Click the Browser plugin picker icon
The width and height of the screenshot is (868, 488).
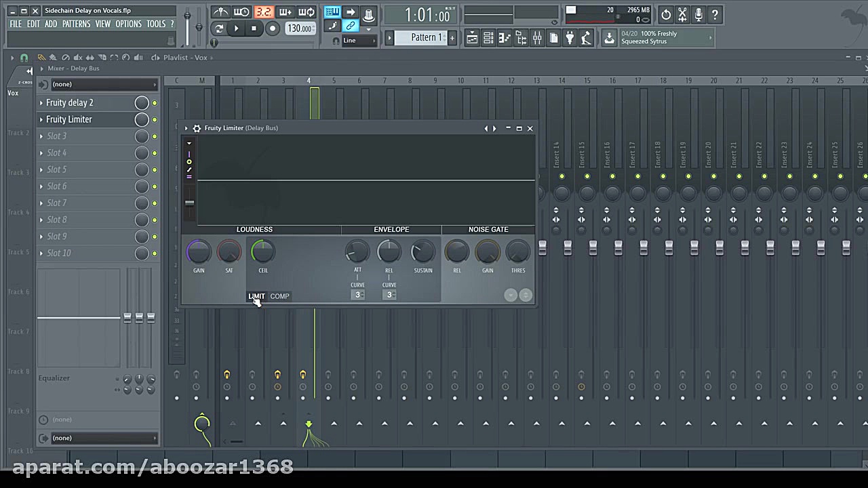coord(570,39)
